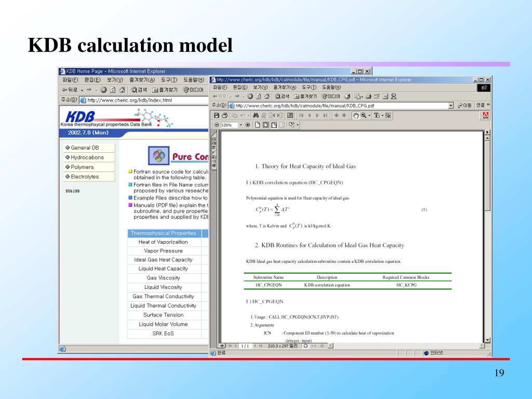Click the Gas Thermal Conductivity link
The height and width of the screenshot is (399, 532).
tap(163, 297)
